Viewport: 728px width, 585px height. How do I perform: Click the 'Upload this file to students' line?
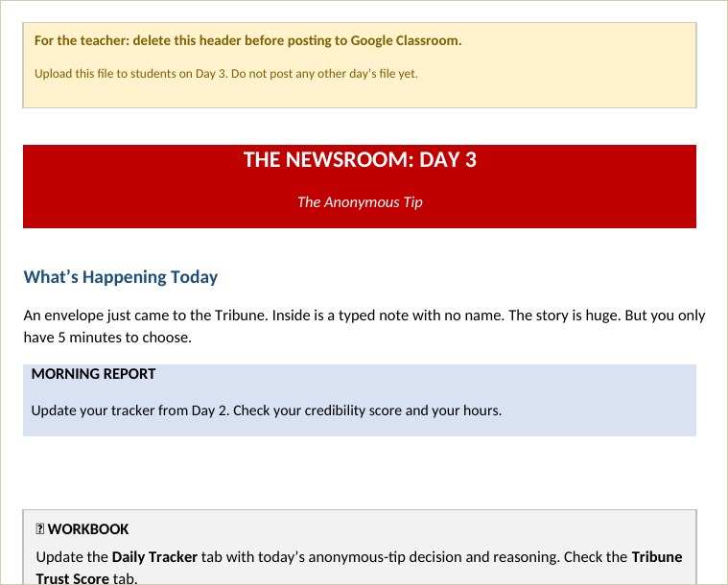[226, 74]
